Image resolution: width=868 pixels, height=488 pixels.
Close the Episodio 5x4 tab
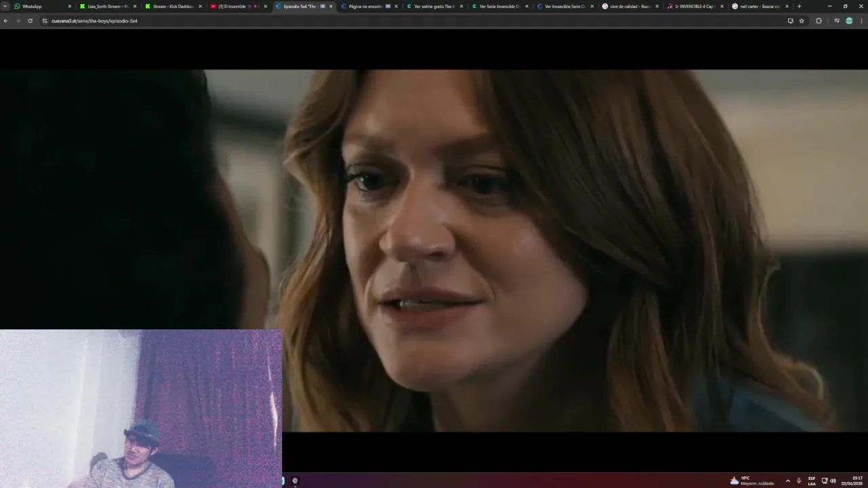[x=331, y=6]
